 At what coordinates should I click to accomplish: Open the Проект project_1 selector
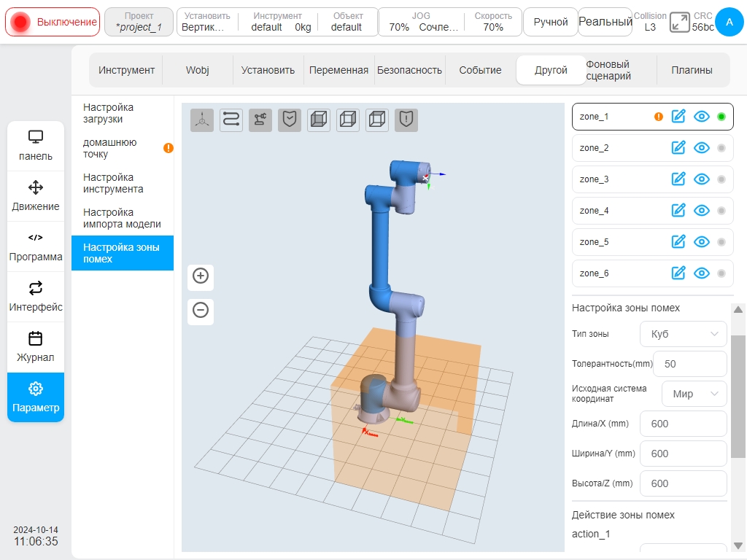pos(139,22)
